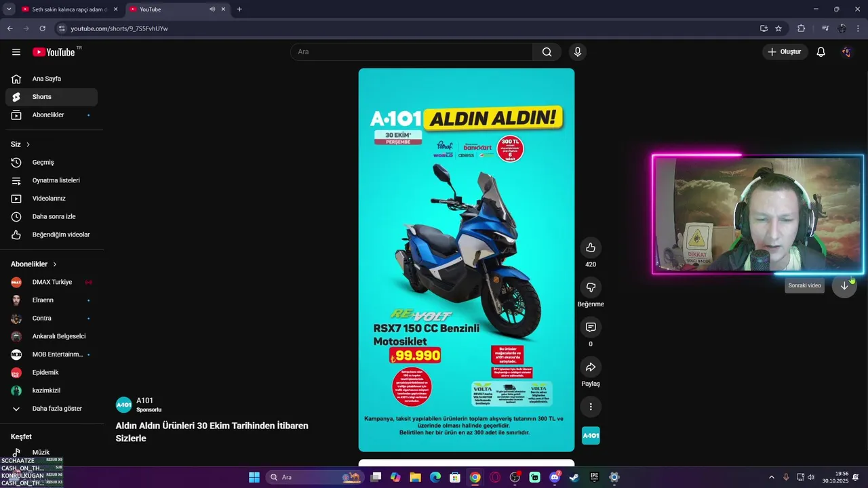Mute the YouTube tab via speaker icon
The image size is (868, 488).
pos(212,9)
